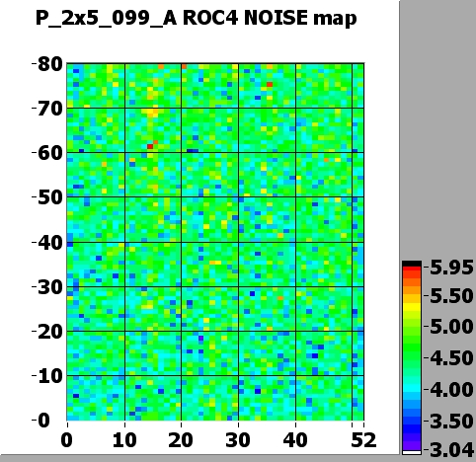
Task: Click the black band at top of color scale
Action: point(412,264)
